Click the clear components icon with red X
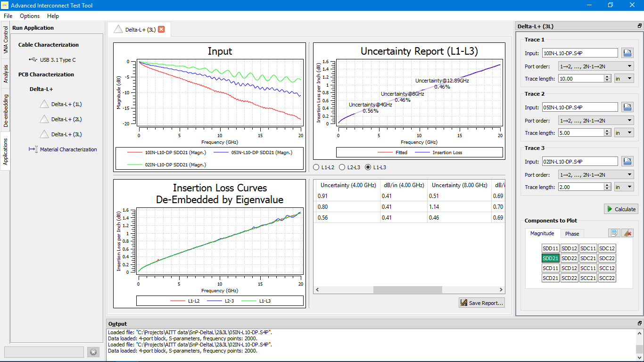This screenshot has height=362, width=644. click(x=627, y=233)
